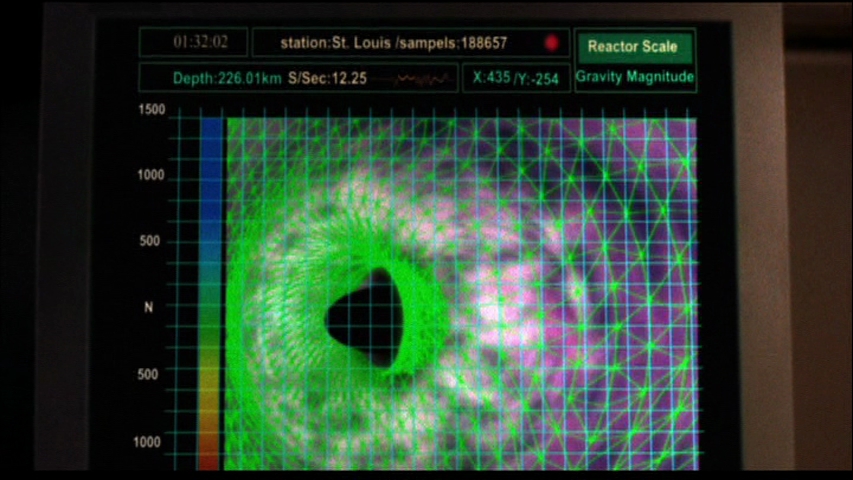This screenshot has width=853, height=480.
Task: Click the Depth:226.01km readout
Action: click(x=227, y=78)
